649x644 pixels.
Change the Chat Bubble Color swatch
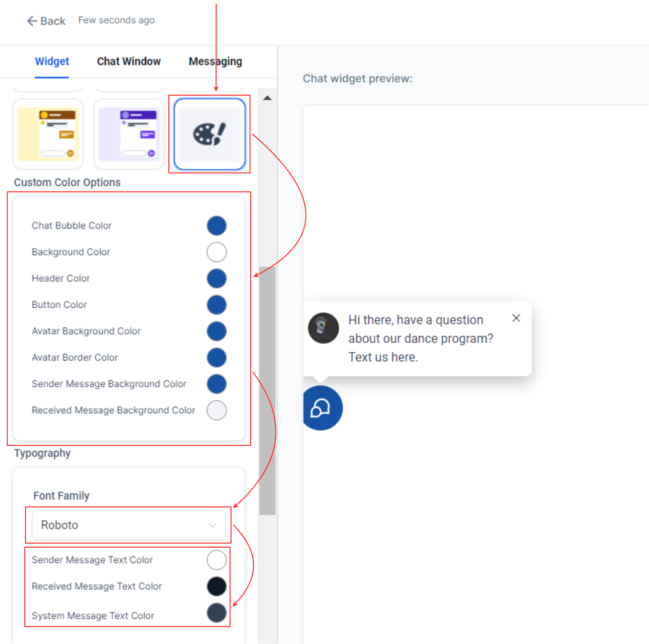tap(216, 225)
